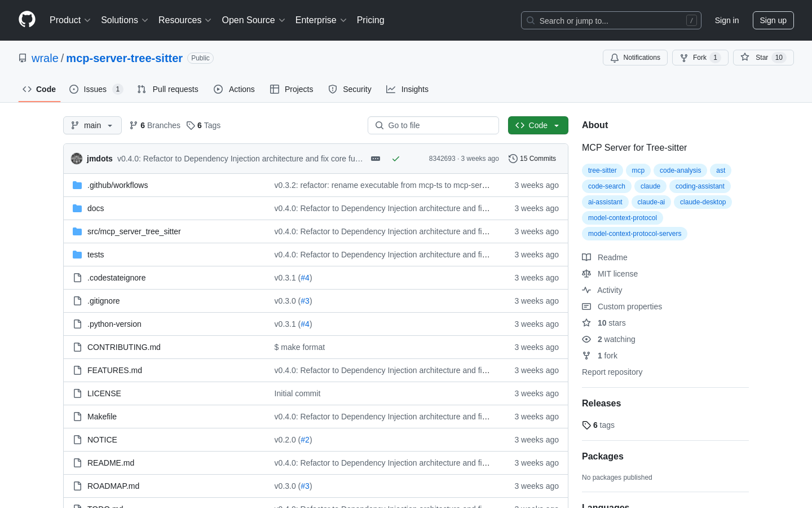Open the .python-version file
This screenshot has width=812, height=508.
tap(114, 324)
